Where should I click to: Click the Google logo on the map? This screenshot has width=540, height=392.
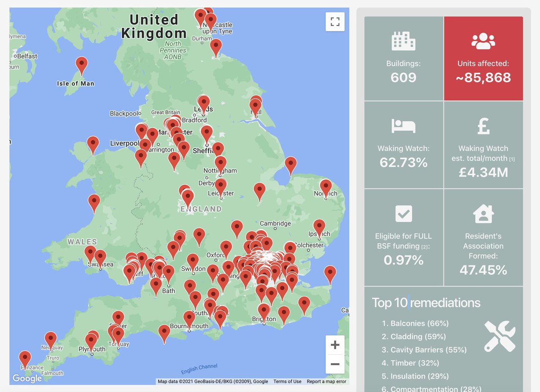(x=27, y=379)
